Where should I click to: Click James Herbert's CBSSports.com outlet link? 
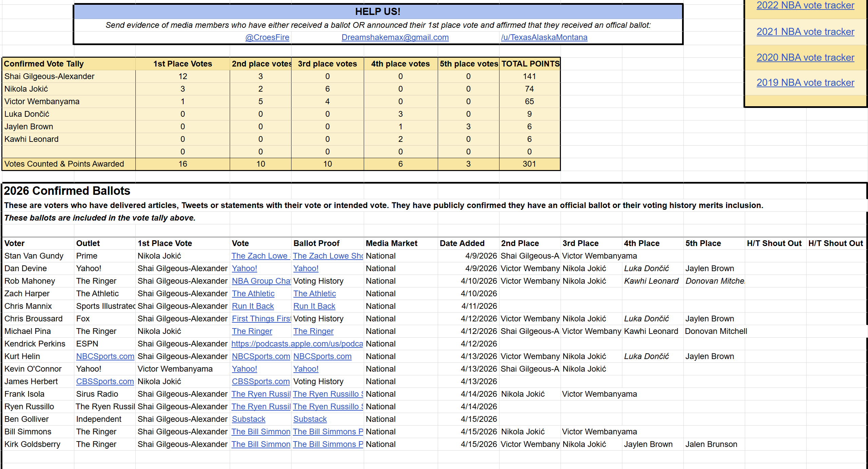105,381
